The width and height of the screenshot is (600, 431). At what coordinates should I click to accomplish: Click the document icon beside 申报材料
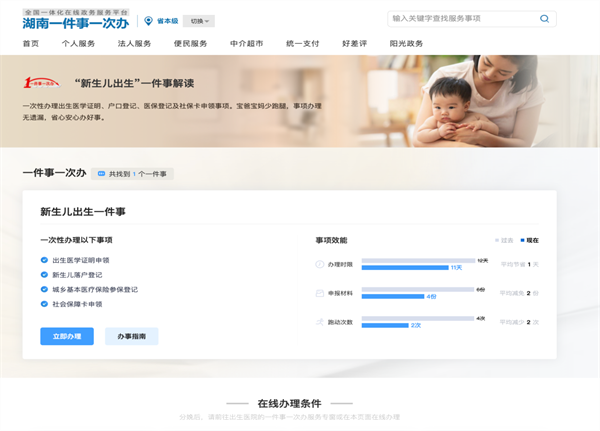319,293
